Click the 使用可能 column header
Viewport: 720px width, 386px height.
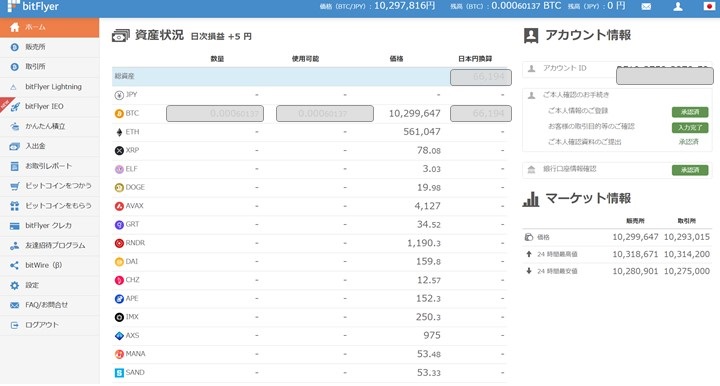(305, 59)
